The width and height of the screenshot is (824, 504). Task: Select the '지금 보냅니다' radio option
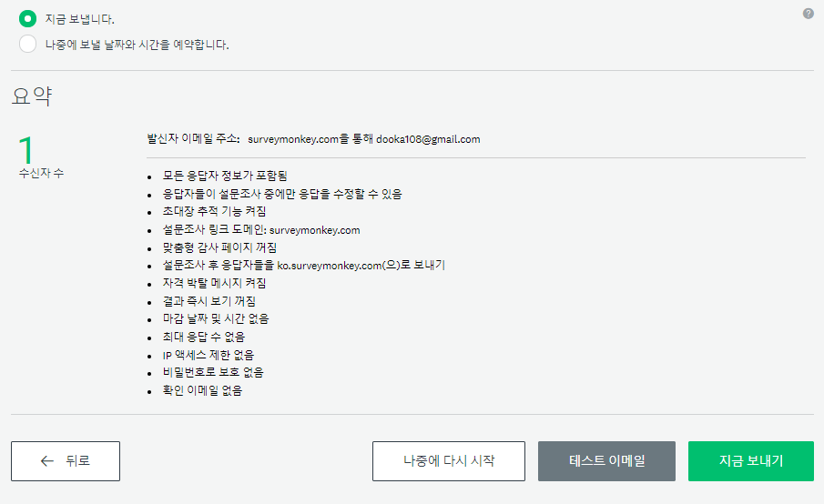coord(28,19)
